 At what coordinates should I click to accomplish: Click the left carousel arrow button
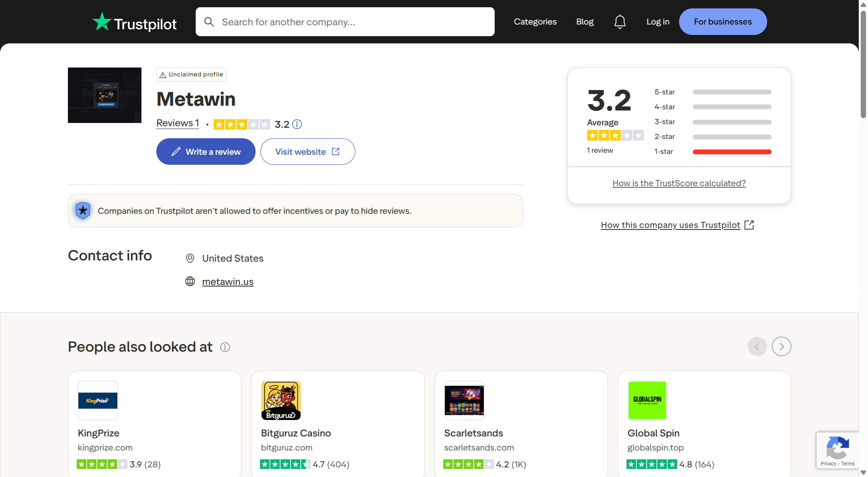pos(757,346)
